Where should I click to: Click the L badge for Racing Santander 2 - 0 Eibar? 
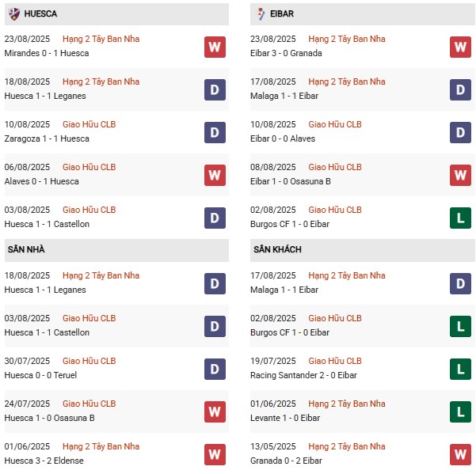[460, 369]
